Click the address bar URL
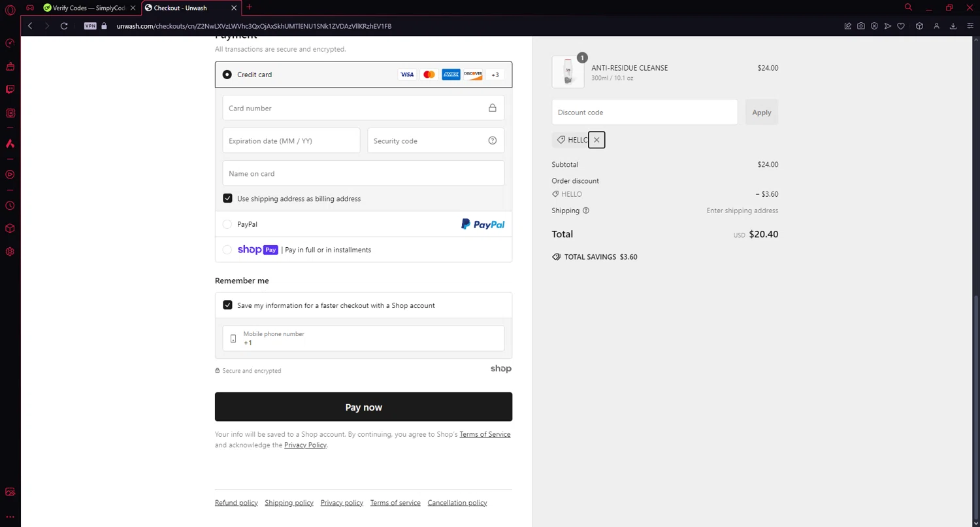Image resolution: width=980 pixels, height=527 pixels. pyautogui.click(x=253, y=26)
